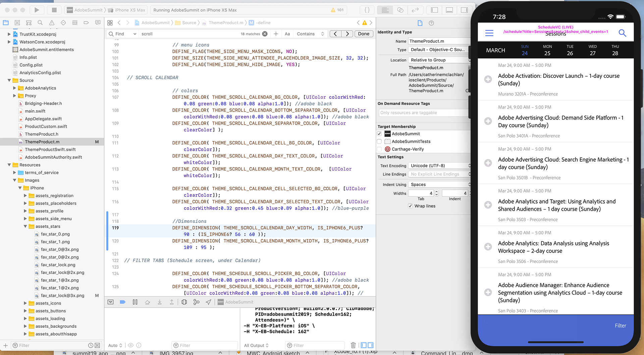Screen dimensions: 644x355
Task: Uncheck AdobeSummit target membership
Action: [379, 134]
